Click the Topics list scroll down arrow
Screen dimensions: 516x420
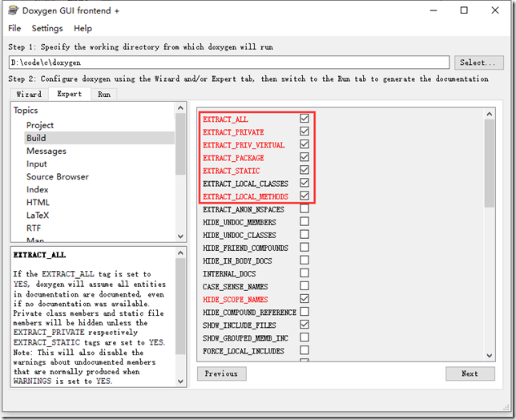[180, 236]
